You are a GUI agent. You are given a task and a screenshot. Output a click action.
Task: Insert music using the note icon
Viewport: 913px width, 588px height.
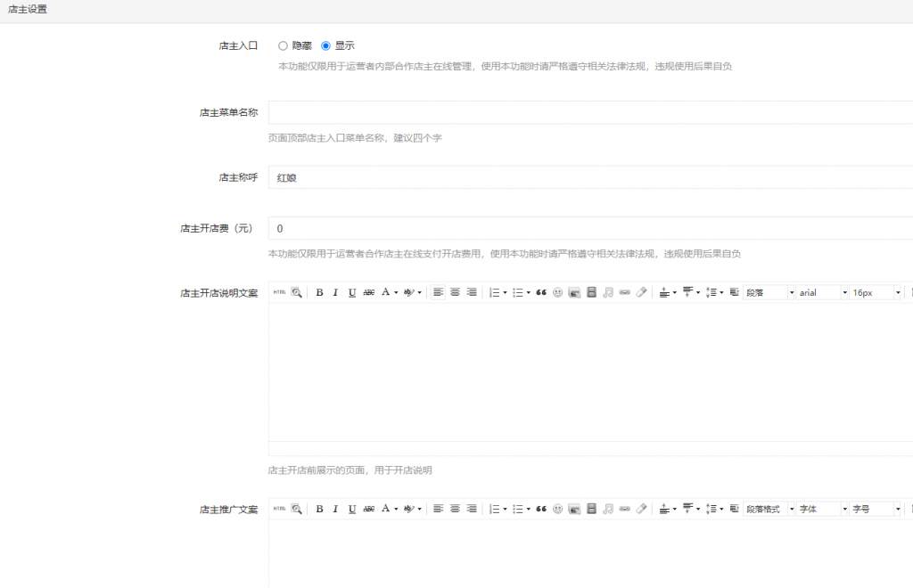[607, 292]
